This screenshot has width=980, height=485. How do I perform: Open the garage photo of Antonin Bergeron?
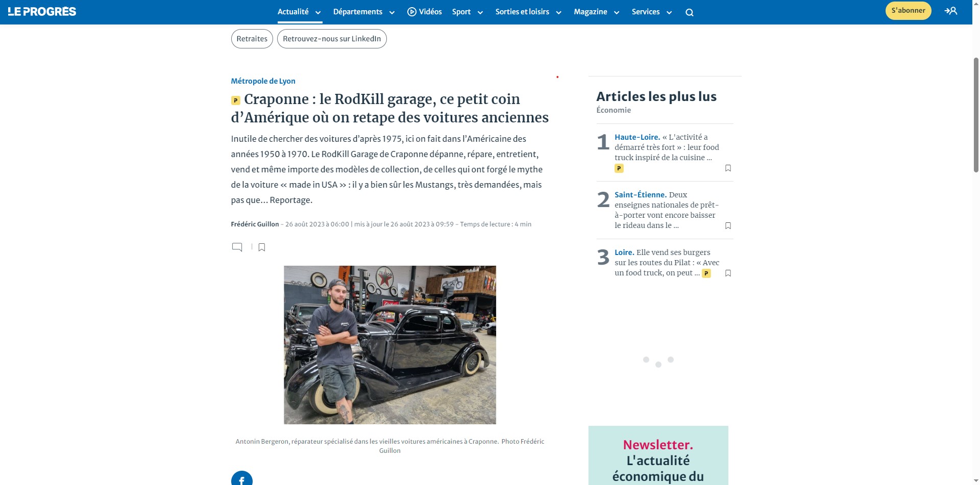coord(389,345)
